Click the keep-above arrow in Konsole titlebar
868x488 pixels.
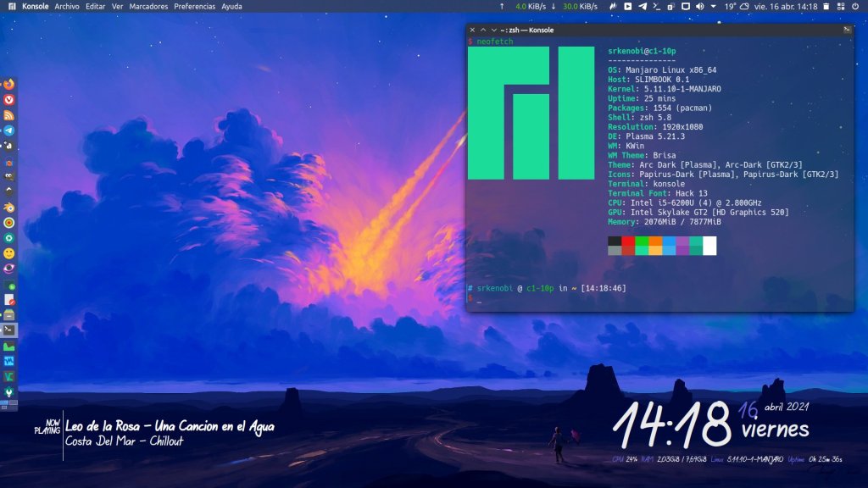tap(483, 30)
